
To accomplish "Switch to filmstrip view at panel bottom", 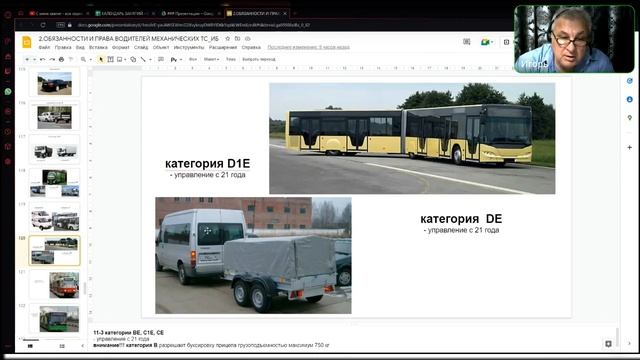I will pyautogui.click(x=30, y=346).
